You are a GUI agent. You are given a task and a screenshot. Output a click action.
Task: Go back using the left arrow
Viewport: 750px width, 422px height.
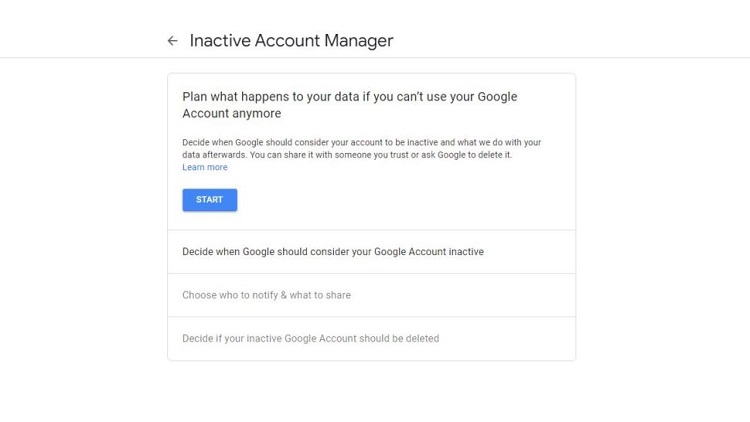(172, 41)
